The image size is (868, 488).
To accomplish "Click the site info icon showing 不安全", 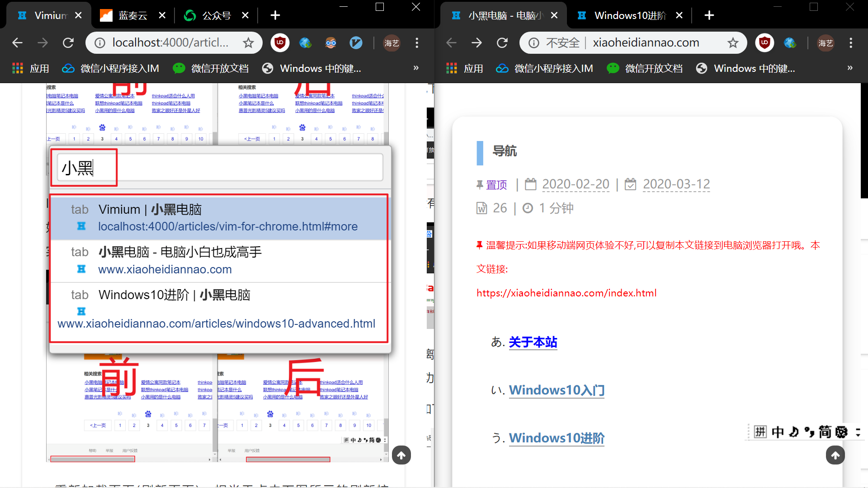I will click(x=533, y=42).
